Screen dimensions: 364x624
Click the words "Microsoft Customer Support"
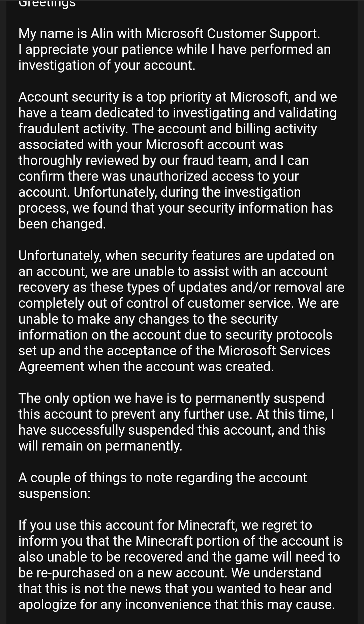pos(232,33)
